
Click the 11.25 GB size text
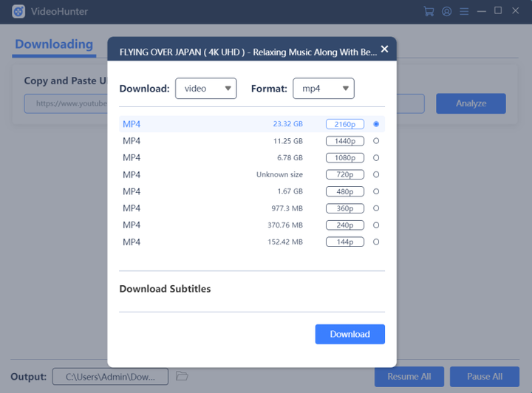[x=287, y=140]
